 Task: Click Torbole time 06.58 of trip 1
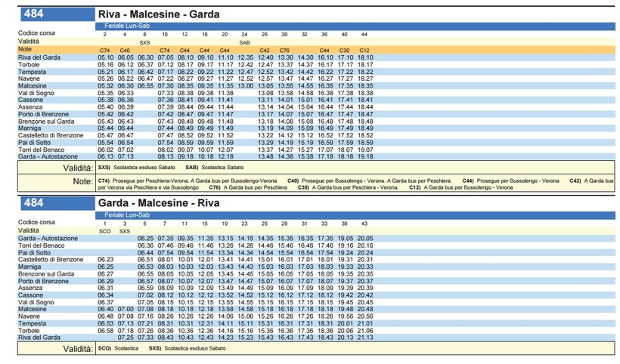tap(106, 331)
